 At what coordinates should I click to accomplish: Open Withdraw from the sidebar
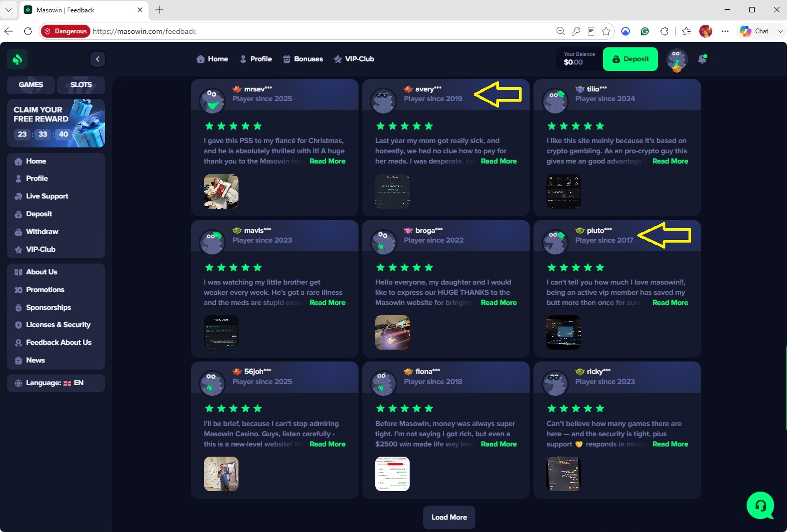click(x=56, y=232)
